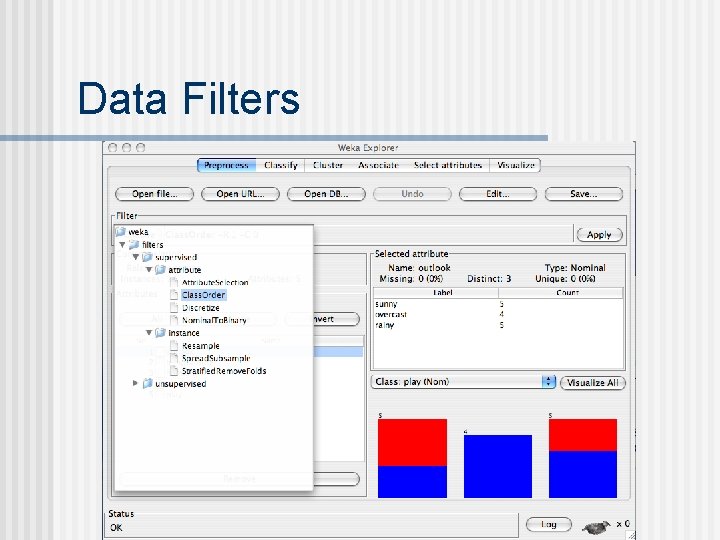Click the OK status message

116,528
